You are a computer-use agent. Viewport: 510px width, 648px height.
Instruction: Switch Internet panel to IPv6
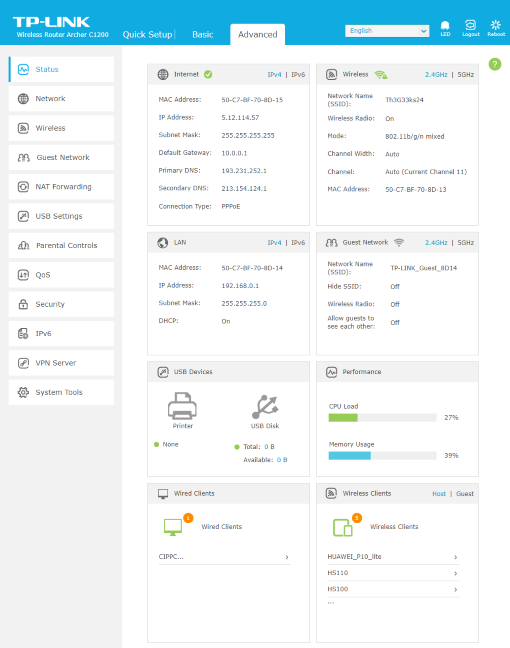tap(298, 74)
